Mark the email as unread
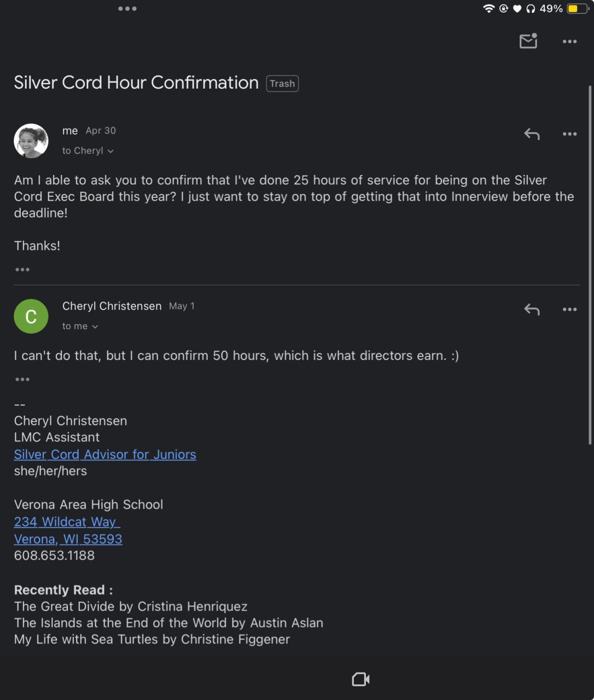Viewport: 594px width, 700px height. tap(528, 41)
